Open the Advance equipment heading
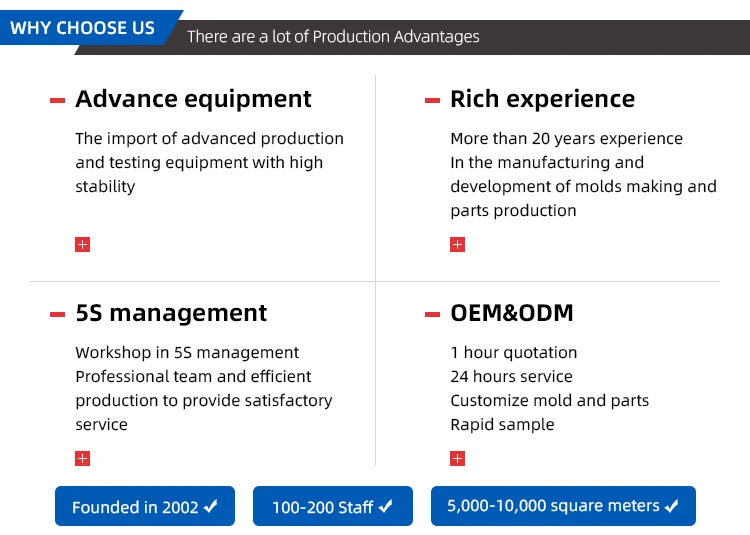The image size is (750, 535). coord(193,99)
